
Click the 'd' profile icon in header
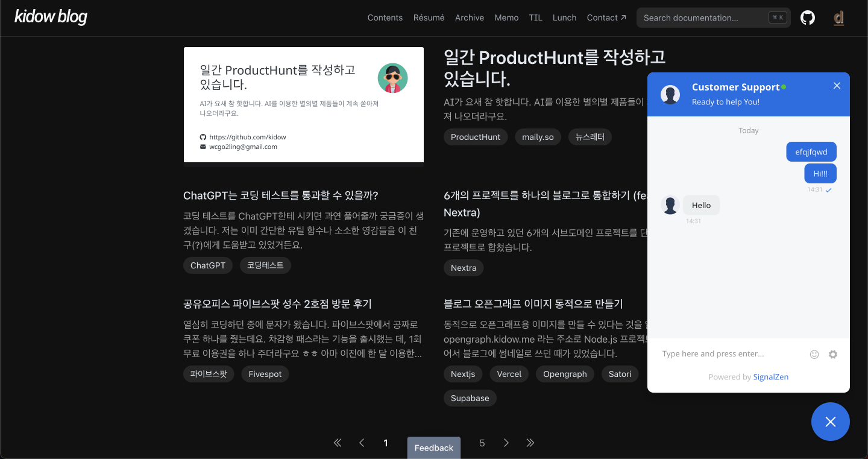(x=838, y=17)
